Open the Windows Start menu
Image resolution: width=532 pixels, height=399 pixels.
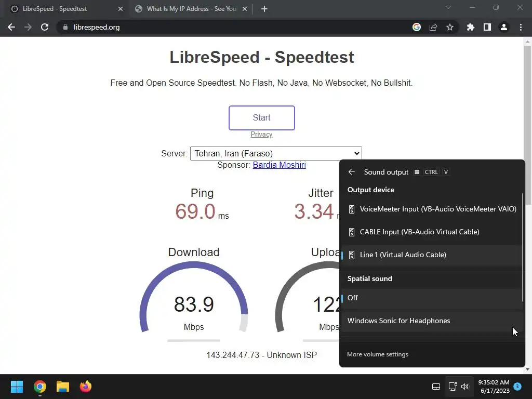17,387
